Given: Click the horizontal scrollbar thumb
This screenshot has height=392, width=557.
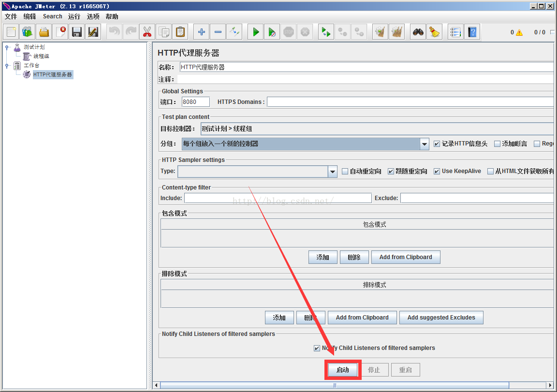Looking at the screenshot, I should [x=335, y=386].
